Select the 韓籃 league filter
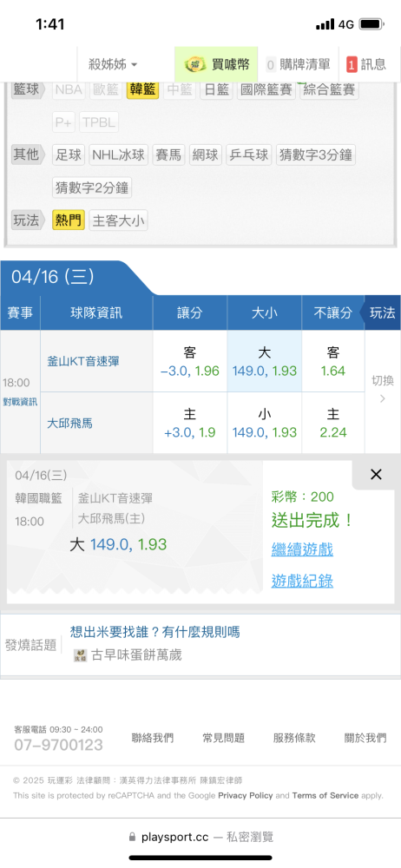The height and width of the screenshot is (868, 401). click(x=143, y=89)
